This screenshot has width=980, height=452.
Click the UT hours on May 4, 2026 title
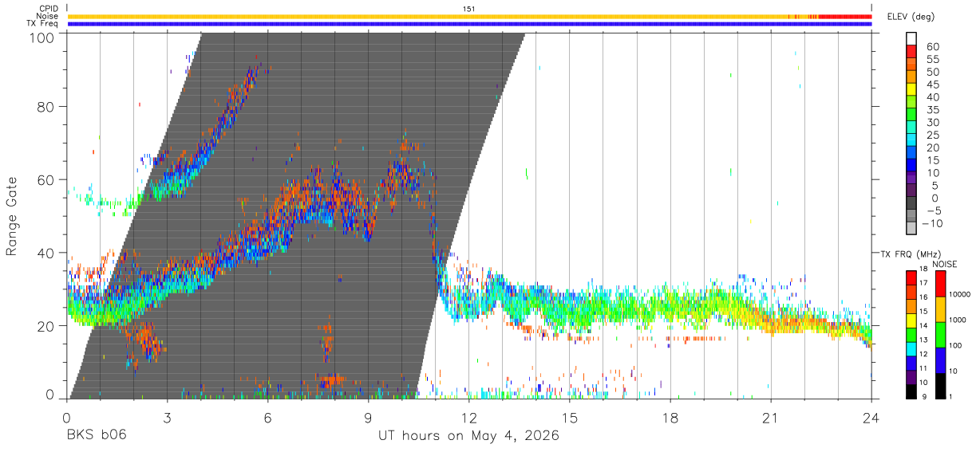tap(468, 436)
